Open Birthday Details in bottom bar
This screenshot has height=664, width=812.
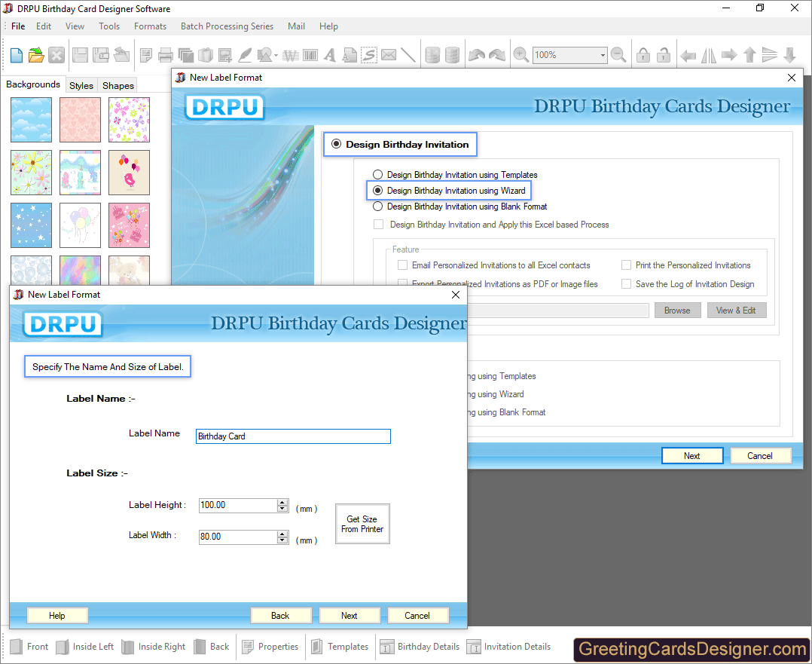click(420, 647)
